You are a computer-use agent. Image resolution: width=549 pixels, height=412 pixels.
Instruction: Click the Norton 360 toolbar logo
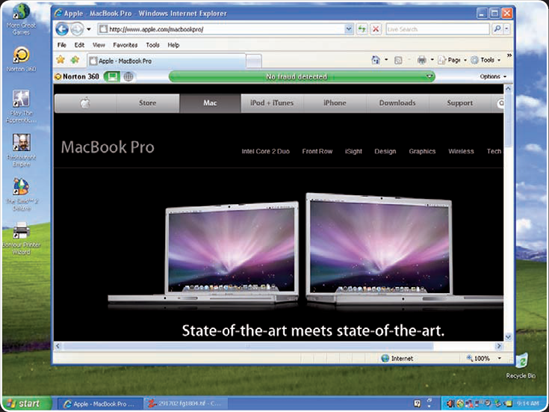pyautogui.click(x=77, y=76)
